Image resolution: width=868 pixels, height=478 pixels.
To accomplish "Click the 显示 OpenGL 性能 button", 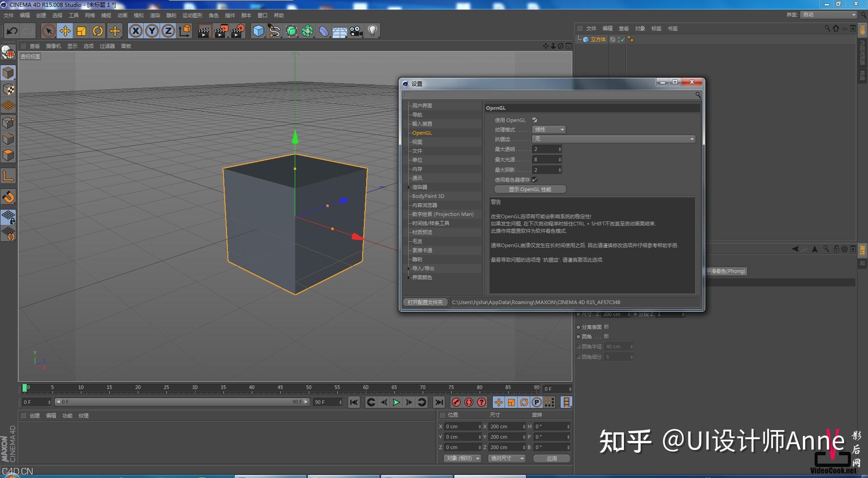I will point(530,189).
